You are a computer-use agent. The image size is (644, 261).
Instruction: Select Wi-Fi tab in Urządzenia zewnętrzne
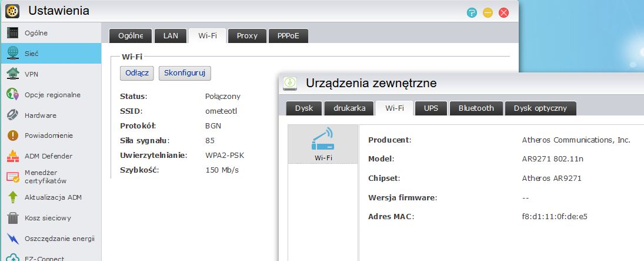pos(394,108)
